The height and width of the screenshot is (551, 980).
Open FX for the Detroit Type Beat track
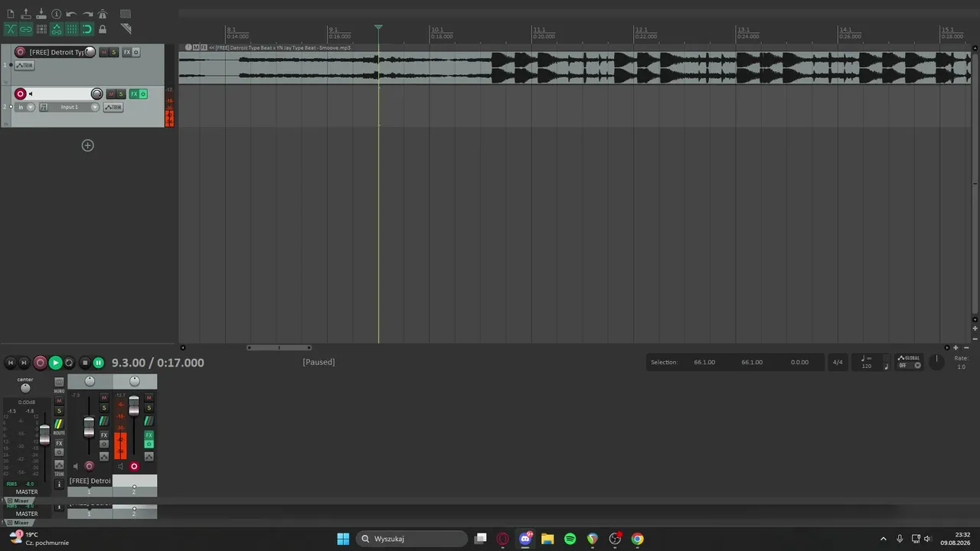[127, 52]
